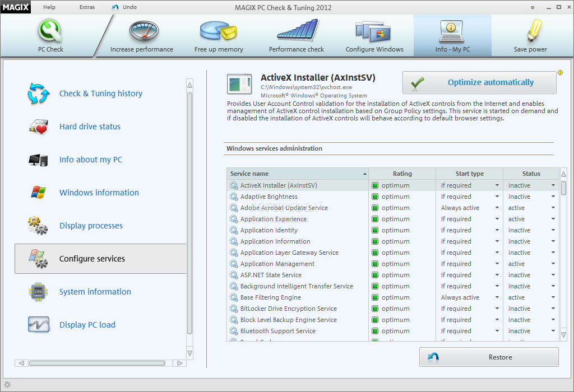Click gear icon beside Adaptive Brightness
This screenshot has height=392, width=574.
click(234, 197)
